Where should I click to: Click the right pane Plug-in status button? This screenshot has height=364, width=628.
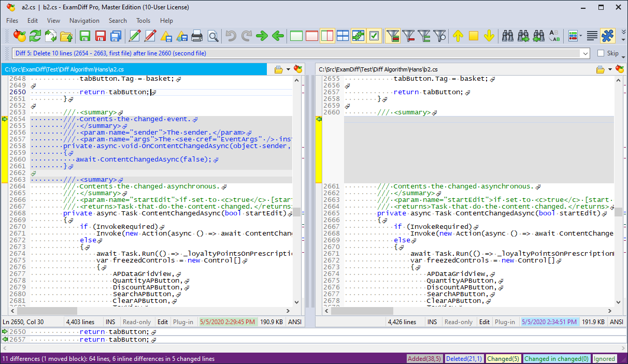tap(505, 322)
